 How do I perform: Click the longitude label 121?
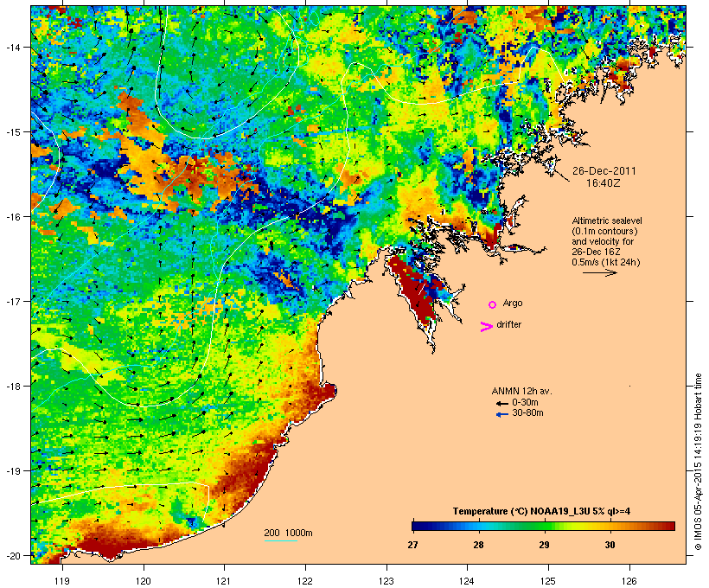[224, 581]
